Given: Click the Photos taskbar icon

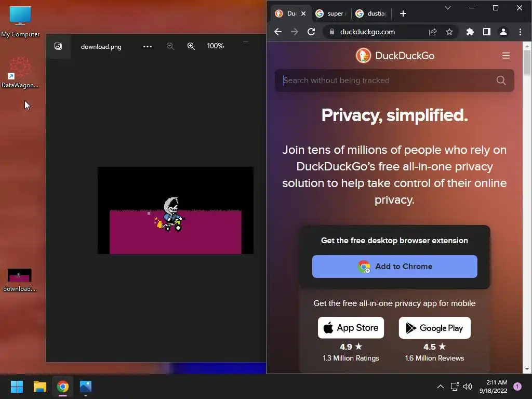Looking at the screenshot, I should (x=86, y=387).
